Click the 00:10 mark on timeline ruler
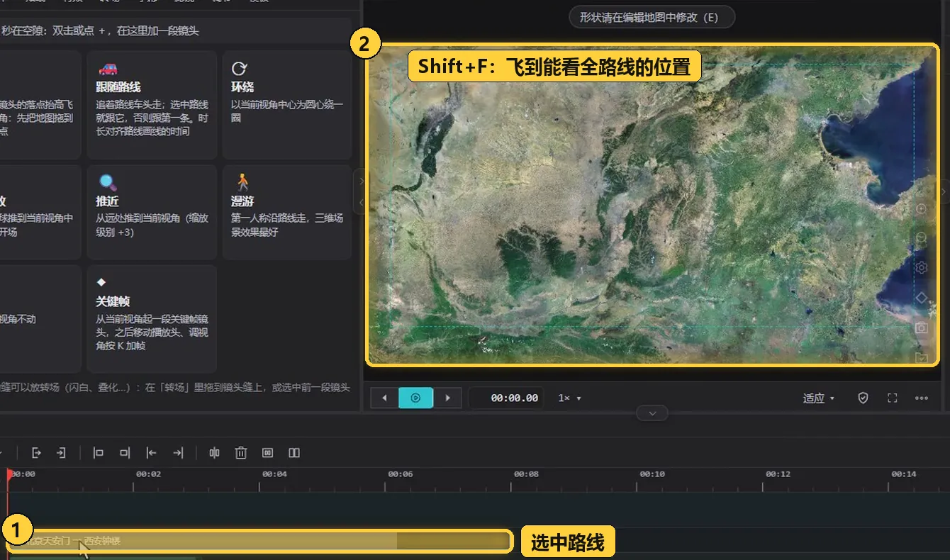 [x=652, y=474]
